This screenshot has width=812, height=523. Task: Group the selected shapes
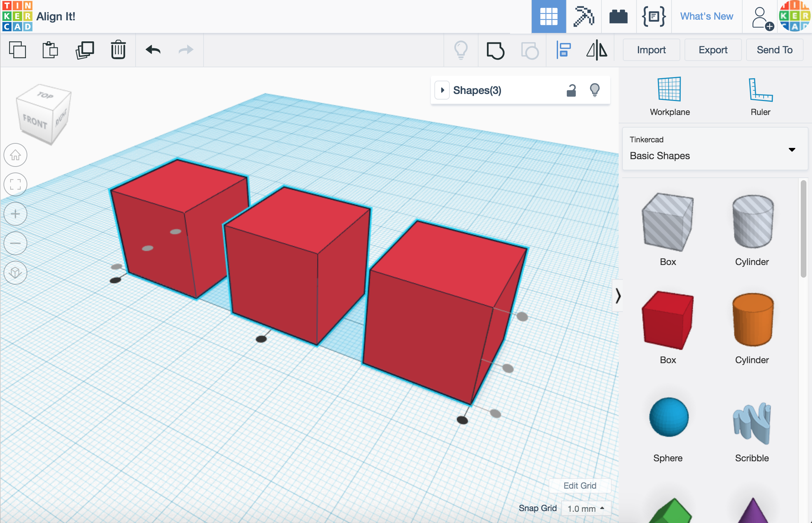tap(495, 50)
